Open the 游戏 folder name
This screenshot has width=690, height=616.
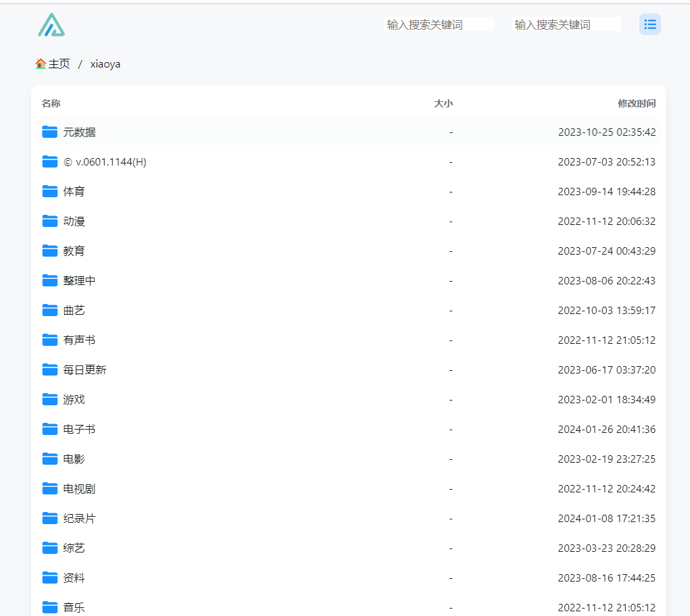[x=74, y=399]
